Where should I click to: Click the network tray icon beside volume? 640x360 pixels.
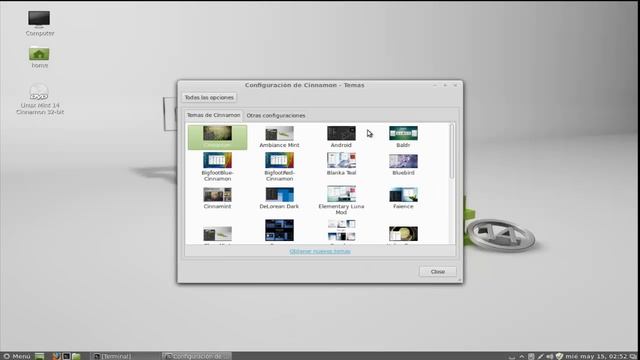(x=540, y=356)
